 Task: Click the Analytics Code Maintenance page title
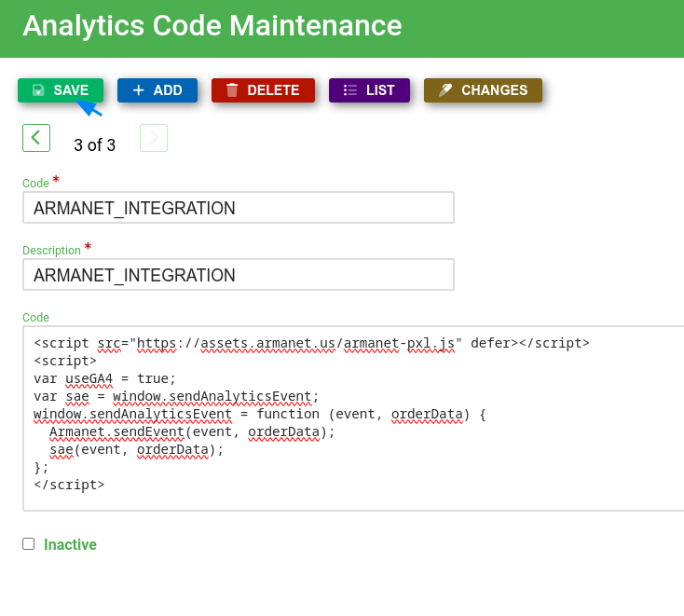212,26
